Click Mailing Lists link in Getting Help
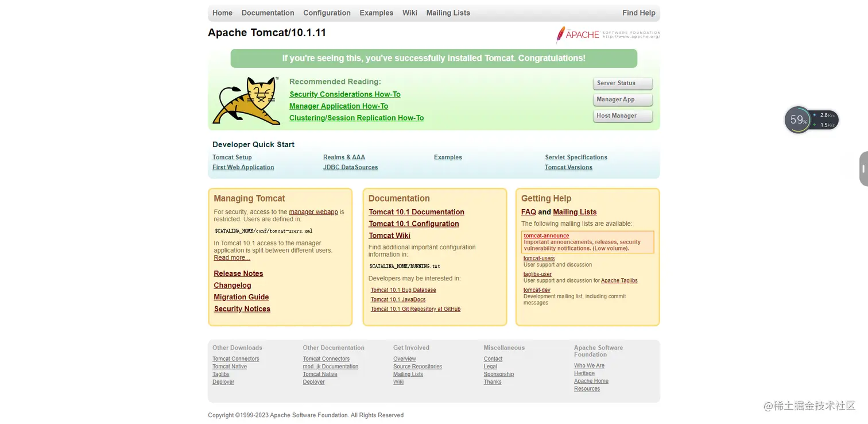Viewport: 868px width, 424px height. tap(575, 212)
